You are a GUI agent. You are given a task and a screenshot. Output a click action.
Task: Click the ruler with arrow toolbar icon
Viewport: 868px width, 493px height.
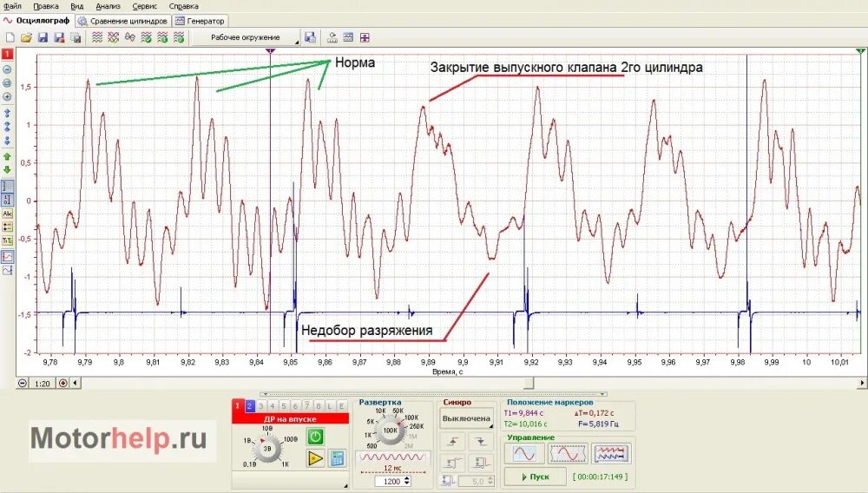332,37
